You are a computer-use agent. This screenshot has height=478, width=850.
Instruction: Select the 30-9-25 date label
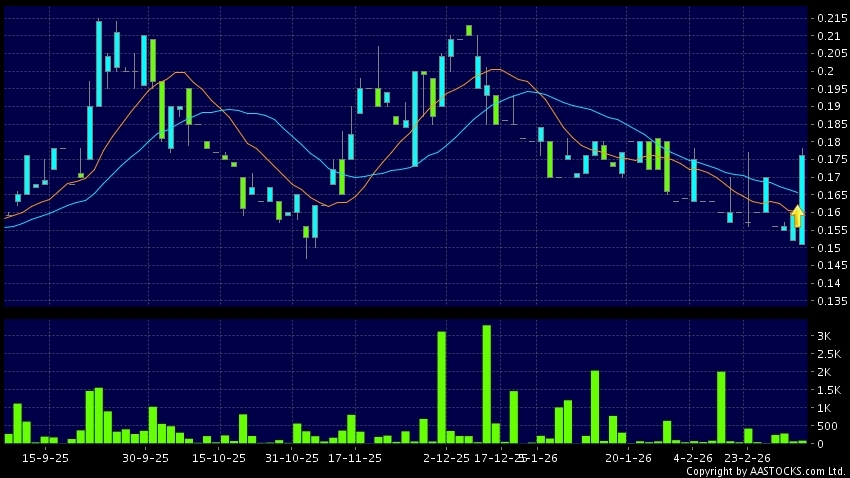click(x=145, y=458)
